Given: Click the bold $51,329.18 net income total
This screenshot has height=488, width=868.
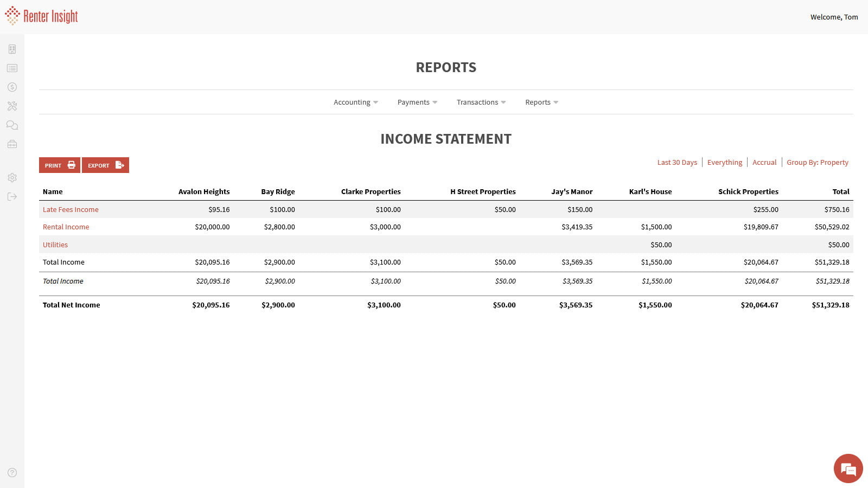Looking at the screenshot, I should click(831, 305).
